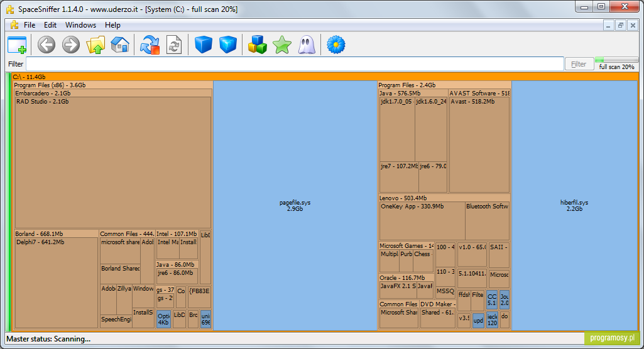Open the Help menu

(x=112, y=25)
